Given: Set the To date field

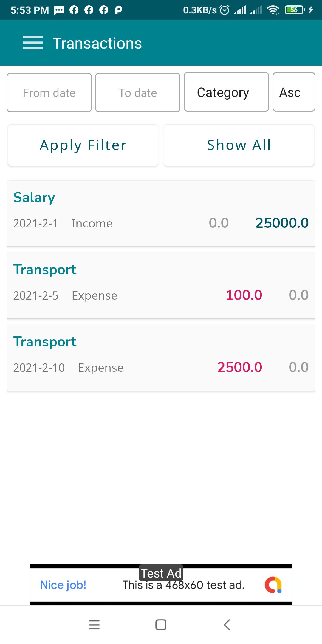Looking at the screenshot, I should tap(138, 93).
